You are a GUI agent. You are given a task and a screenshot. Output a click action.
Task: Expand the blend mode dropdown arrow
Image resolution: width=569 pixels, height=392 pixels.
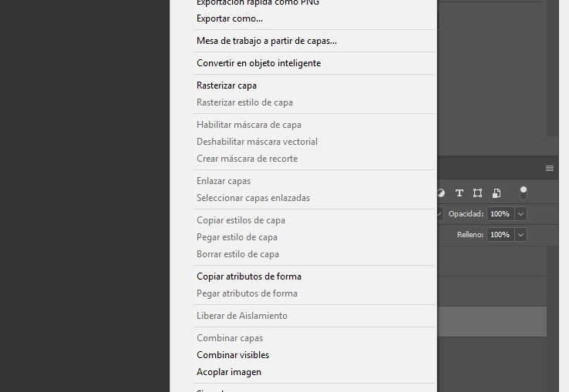tap(439, 213)
